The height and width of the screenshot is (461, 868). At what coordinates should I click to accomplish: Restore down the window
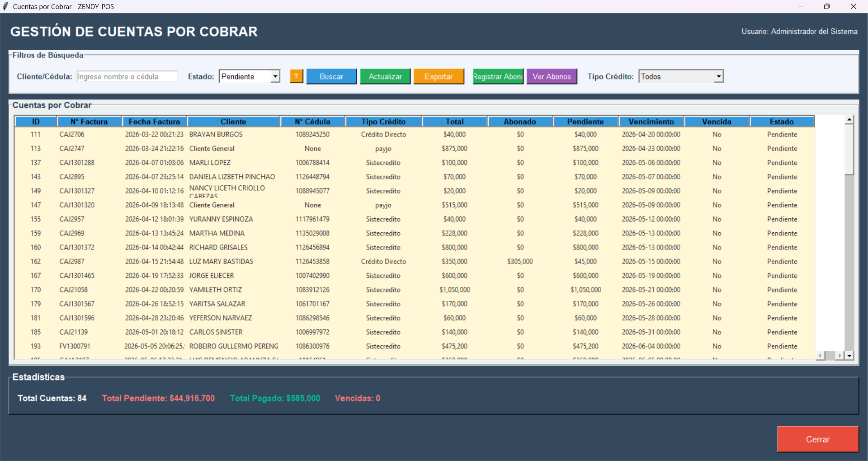click(827, 6)
